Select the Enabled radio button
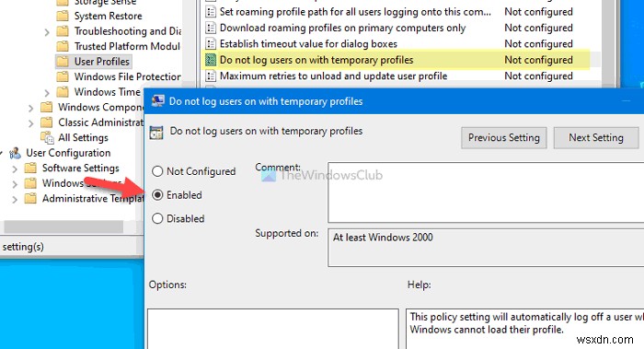This screenshot has width=644, height=349. [x=157, y=194]
